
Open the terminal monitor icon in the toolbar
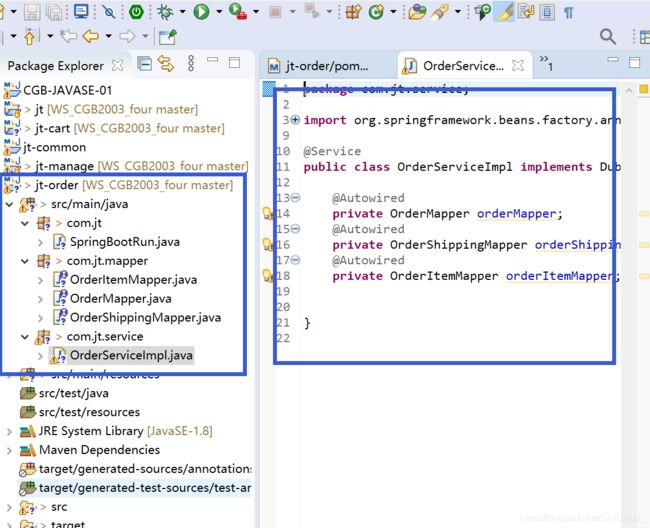tap(81, 11)
